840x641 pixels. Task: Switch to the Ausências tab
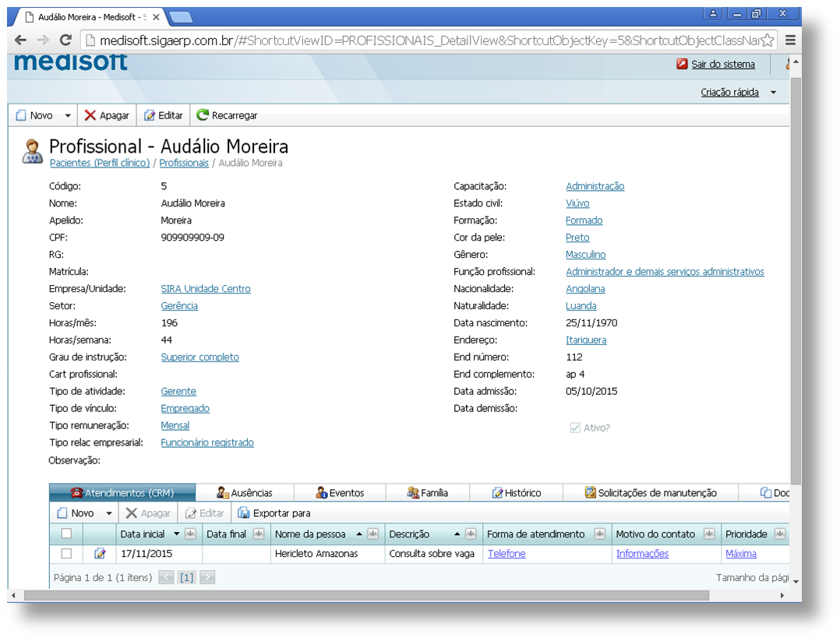click(245, 493)
